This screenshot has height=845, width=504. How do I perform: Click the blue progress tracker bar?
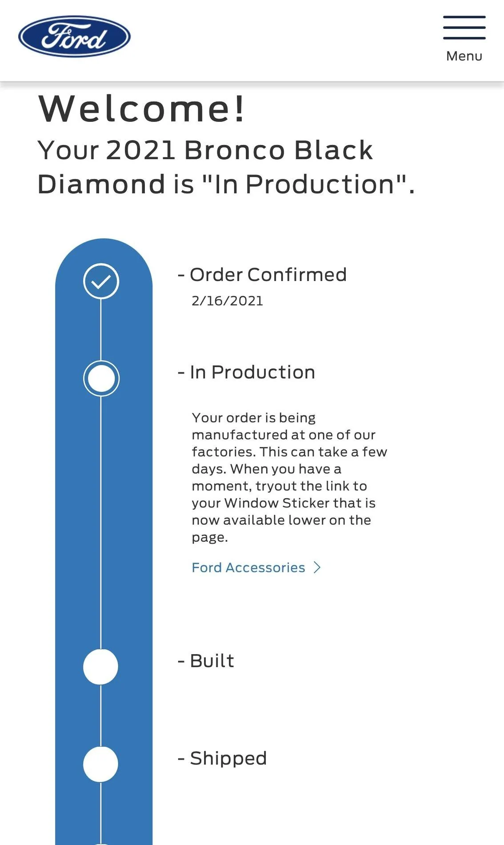(104, 542)
